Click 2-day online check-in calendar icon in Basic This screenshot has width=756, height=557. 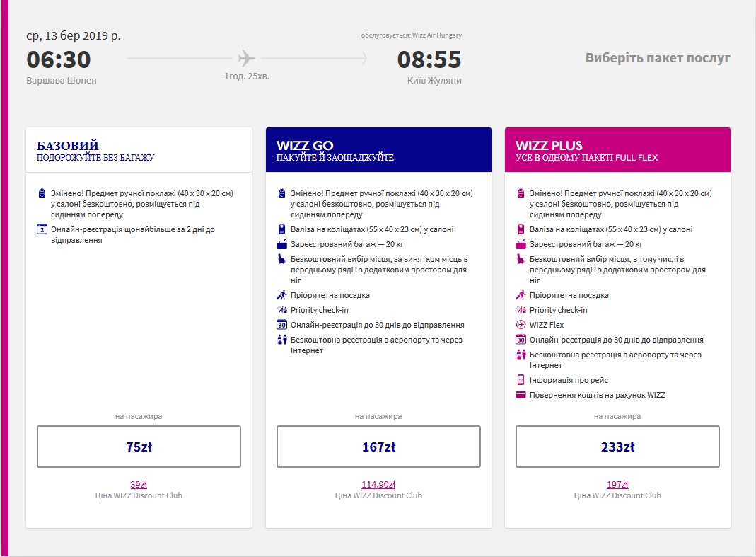pos(42,229)
